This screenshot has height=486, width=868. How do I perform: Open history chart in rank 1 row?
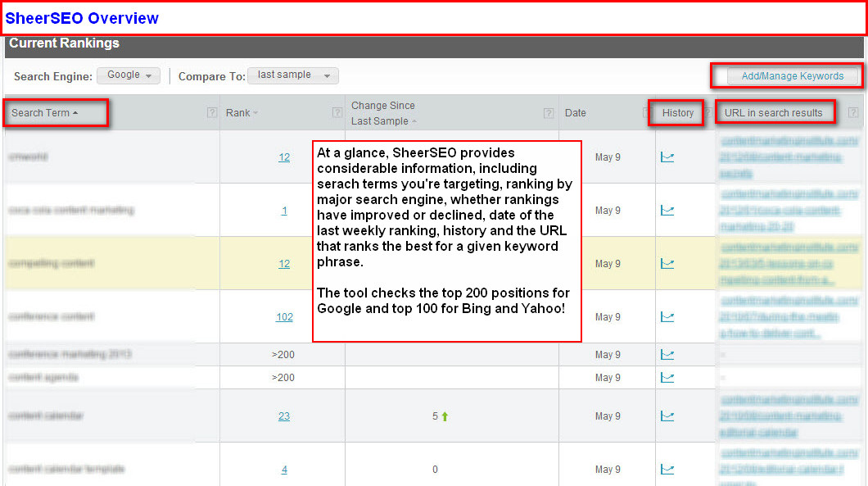tap(667, 211)
